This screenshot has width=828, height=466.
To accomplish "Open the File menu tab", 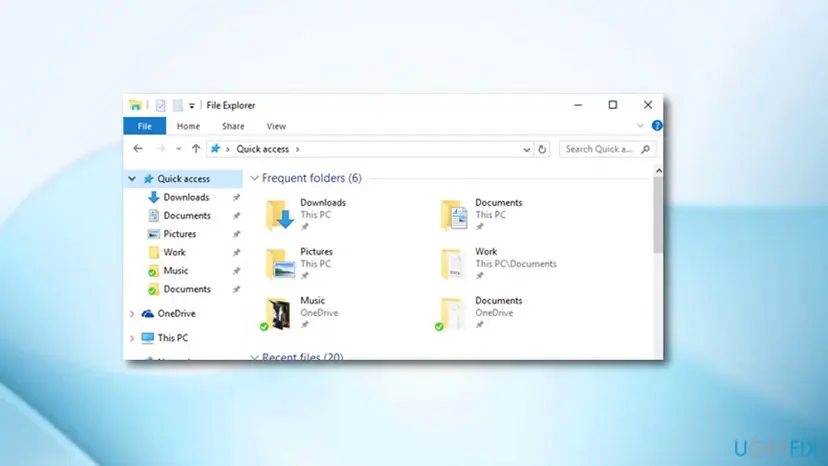I will [x=145, y=126].
